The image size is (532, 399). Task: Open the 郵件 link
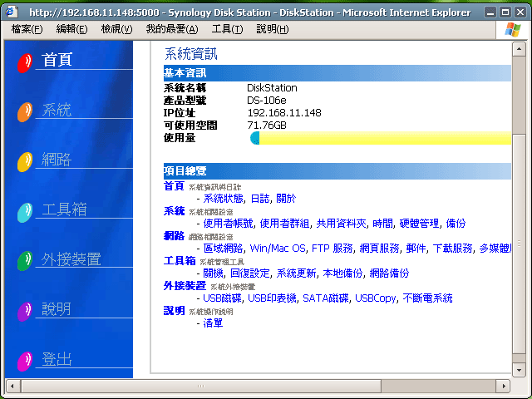[x=416, y=249]
